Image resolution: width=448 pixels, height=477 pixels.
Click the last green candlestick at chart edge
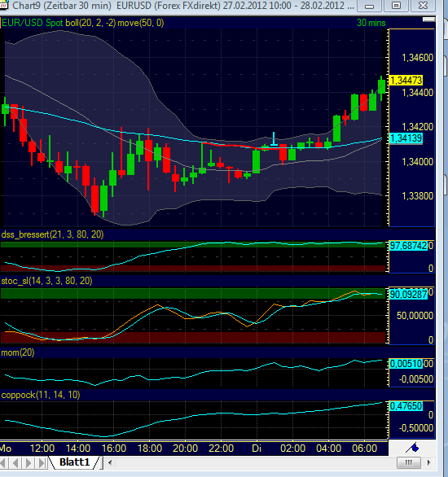click(x=382, y=86)
